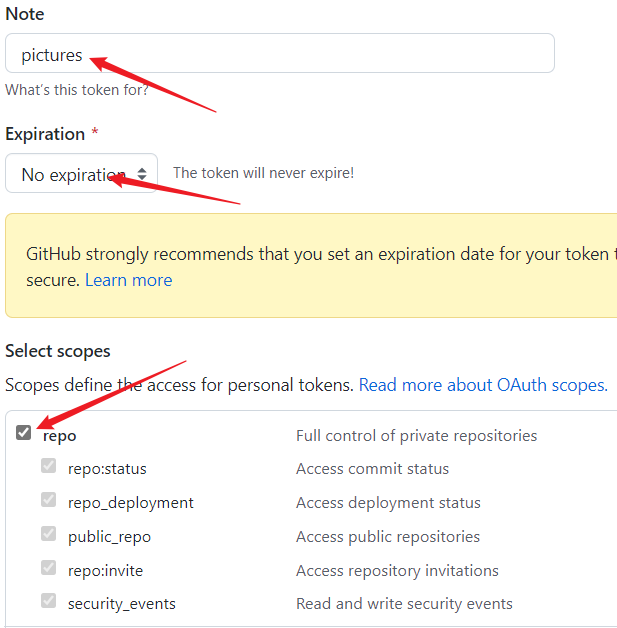The width and height of the screenshot is (617, 628).
Task: Click the security_events scope label
Action: [x=122, y=604]
